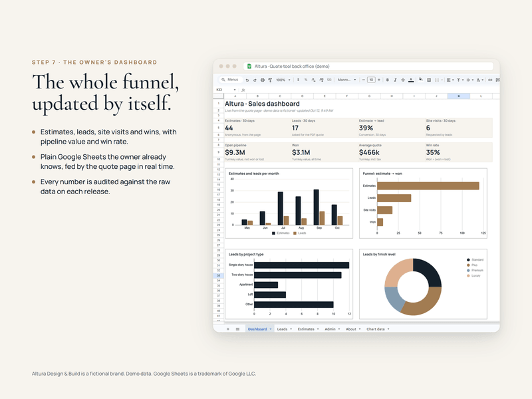Click the Insert link icon
The width and height of the screenshot is (532, 399).
tap(490, 80)
